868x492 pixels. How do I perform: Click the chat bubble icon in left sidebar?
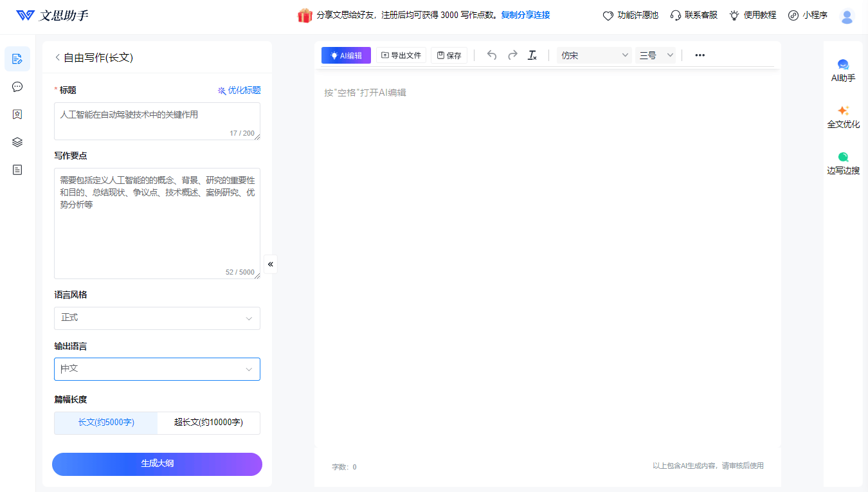[x=17, y=87]
